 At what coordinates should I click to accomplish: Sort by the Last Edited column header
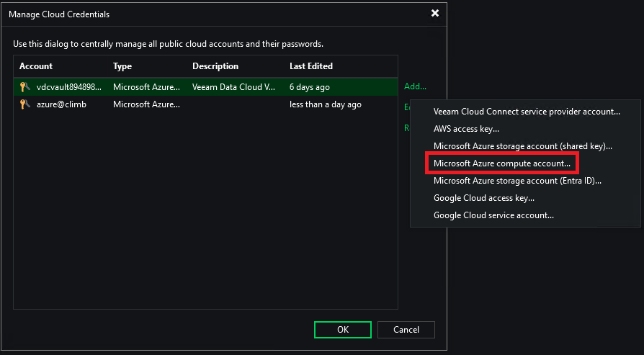click(310, 66)
